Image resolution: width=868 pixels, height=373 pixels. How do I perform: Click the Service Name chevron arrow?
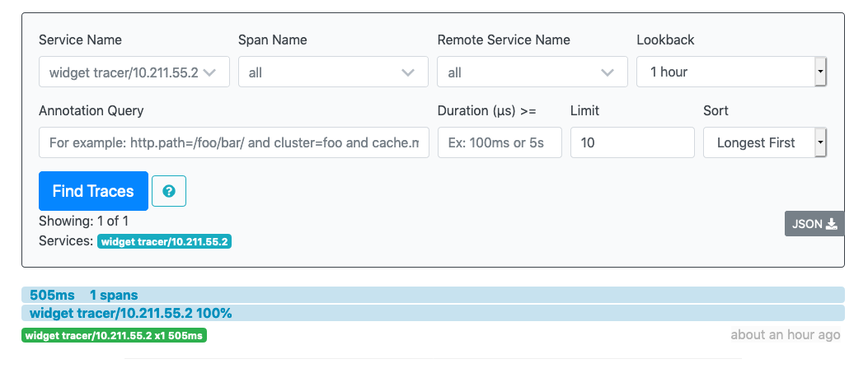[209, 72]
